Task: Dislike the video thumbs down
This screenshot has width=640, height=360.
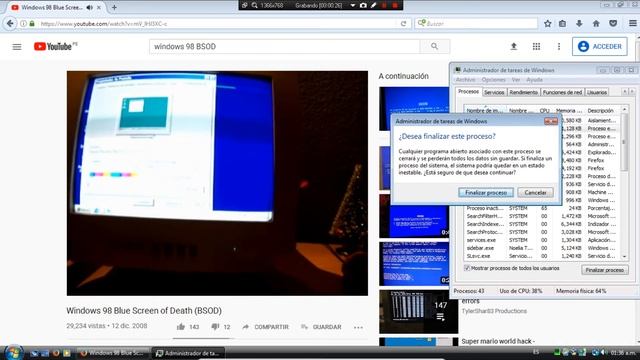Action: 215,327
